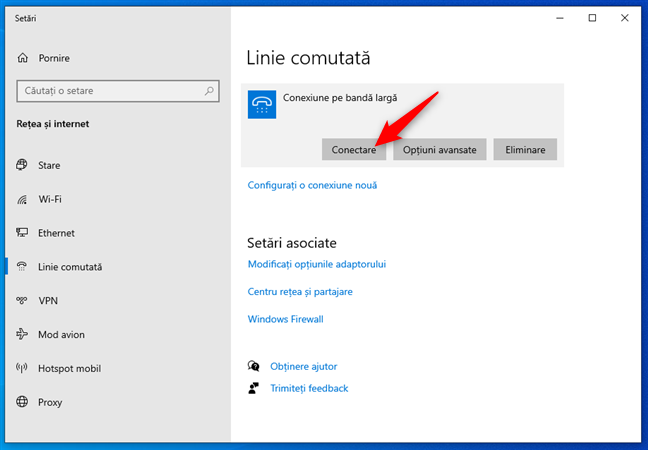Click the Hotspot mobil icon
648x450 pixels.
click(x=22, y=368)
